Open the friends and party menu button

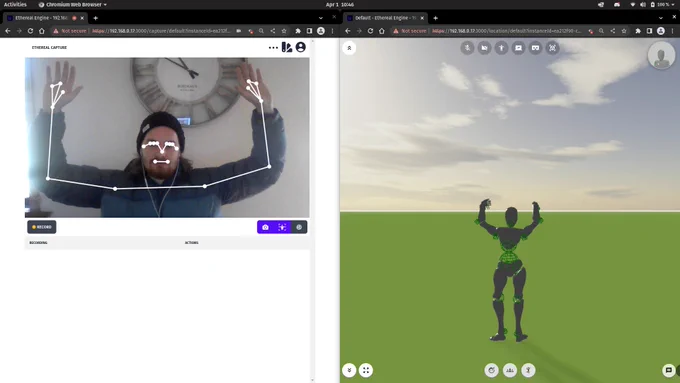tap(510, 370)
